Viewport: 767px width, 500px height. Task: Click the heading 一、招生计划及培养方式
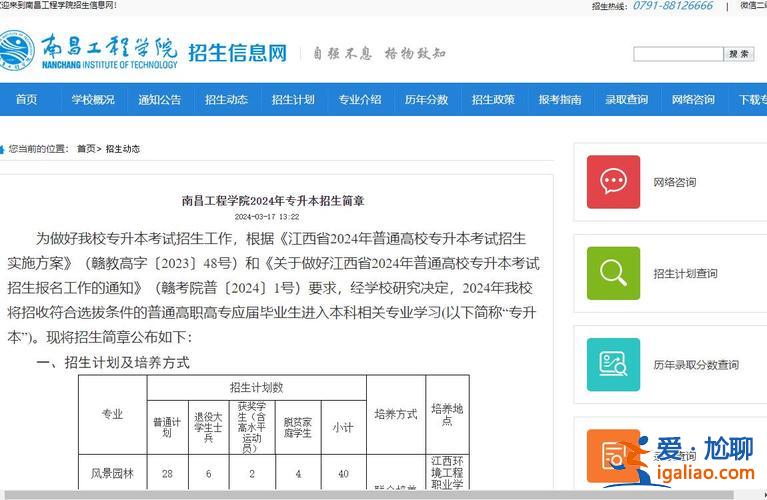coord(113,363)
